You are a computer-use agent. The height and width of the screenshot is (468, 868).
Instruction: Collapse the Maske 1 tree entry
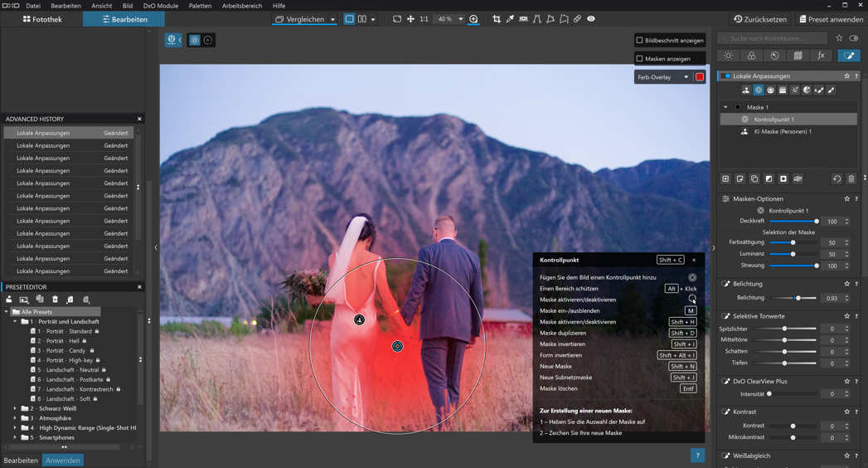pyautogui.click(x=725, y=107)
